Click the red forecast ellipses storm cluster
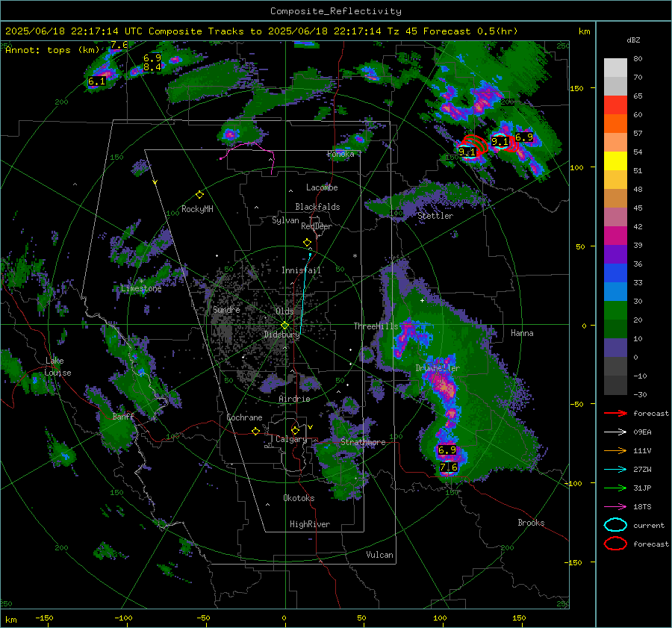Screen dimensions: 672x628 (x=474, y=145)
